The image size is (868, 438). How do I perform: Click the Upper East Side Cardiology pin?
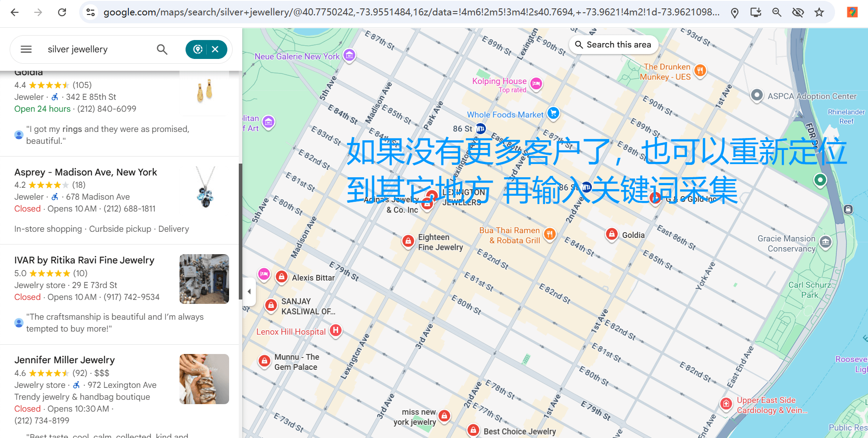[x=726, y=403]
